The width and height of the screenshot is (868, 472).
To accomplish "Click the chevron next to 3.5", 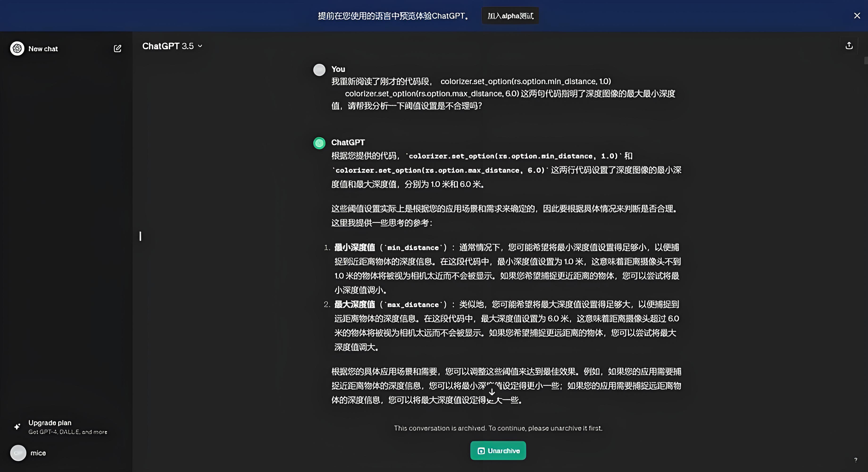I will pyautogui.click(x=200, y=46).
